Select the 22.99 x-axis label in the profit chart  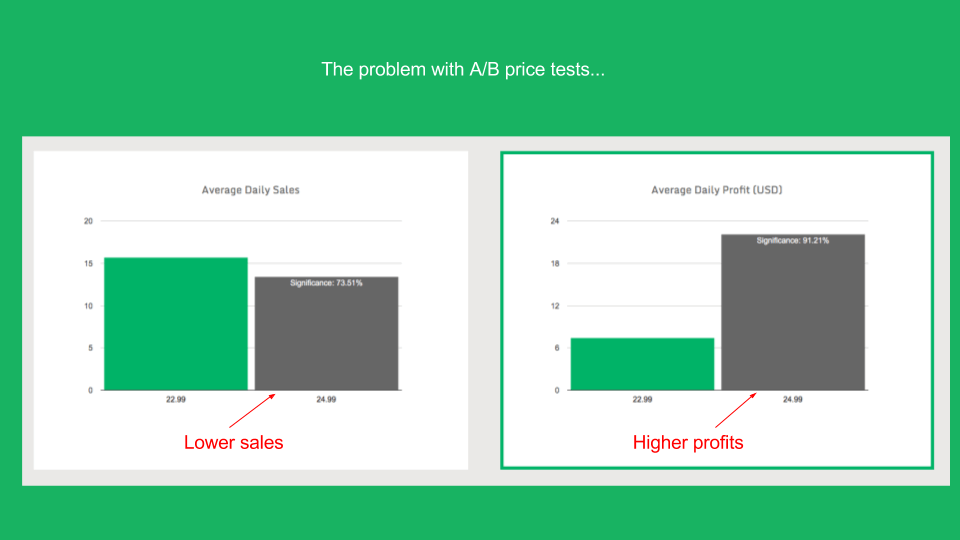(x=642, y=399)
